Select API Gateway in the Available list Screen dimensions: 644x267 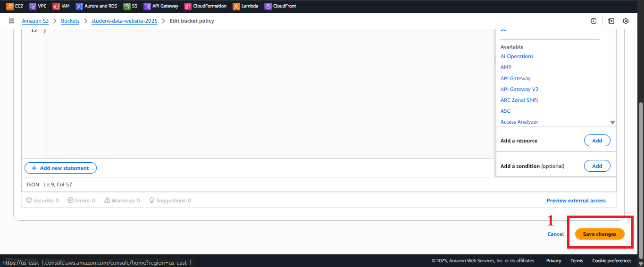click(516, 78)
